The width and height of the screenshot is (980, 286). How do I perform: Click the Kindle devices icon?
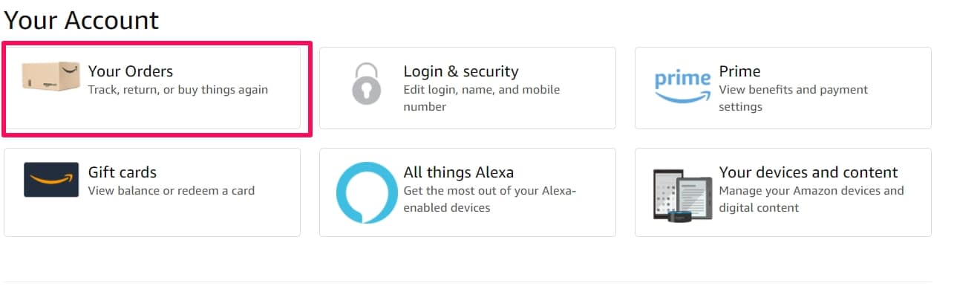point(682,194)
